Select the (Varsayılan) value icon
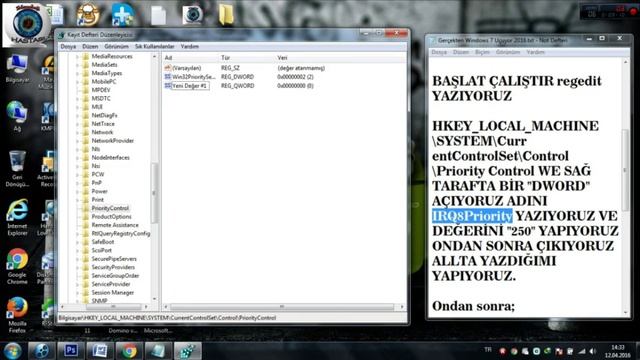This screenshot has width=640, height=360. [167, 68]
